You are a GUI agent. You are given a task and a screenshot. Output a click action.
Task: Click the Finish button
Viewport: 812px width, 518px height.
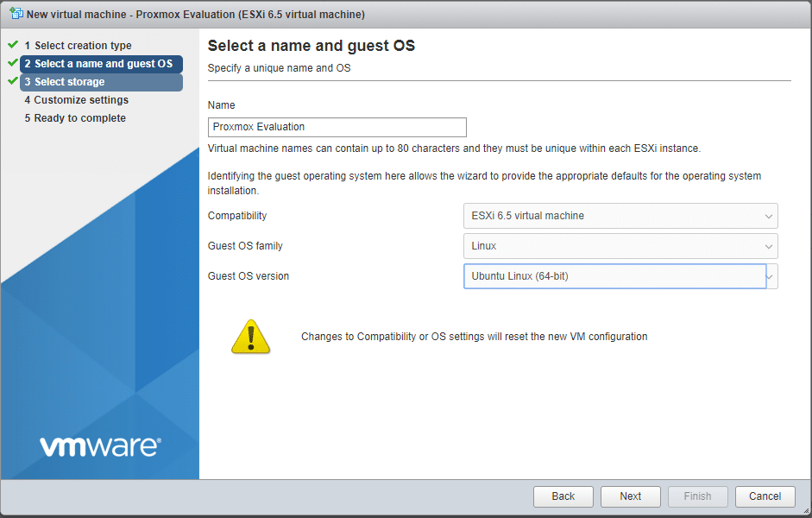point(697,496)
